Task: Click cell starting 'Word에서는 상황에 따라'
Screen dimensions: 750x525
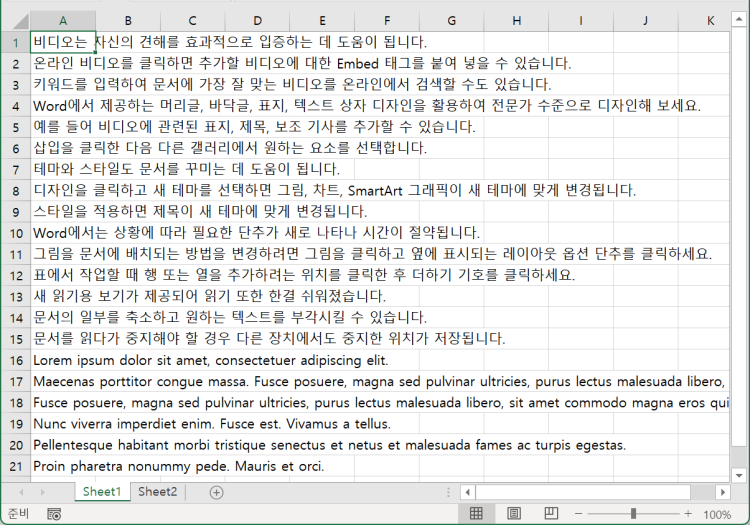Action: [x=63, y=233]
